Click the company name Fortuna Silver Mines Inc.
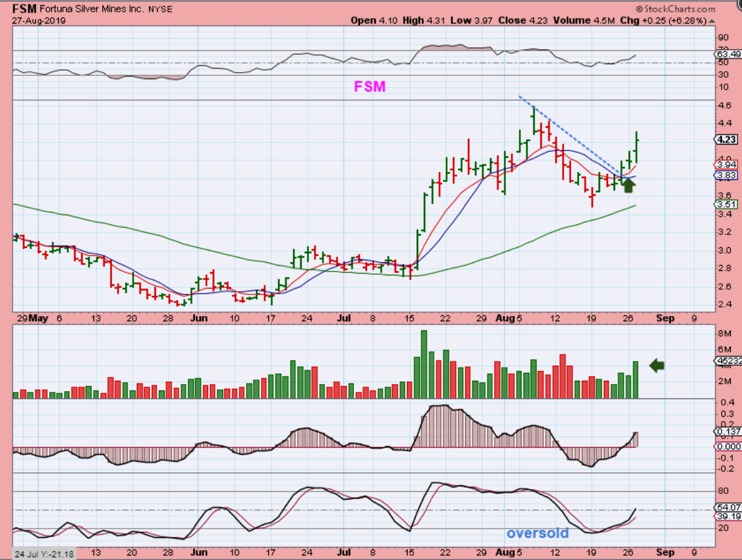Image resolution: width=742 pixels, height=560 pixels. pyautogui.click(x=92, y=9)
